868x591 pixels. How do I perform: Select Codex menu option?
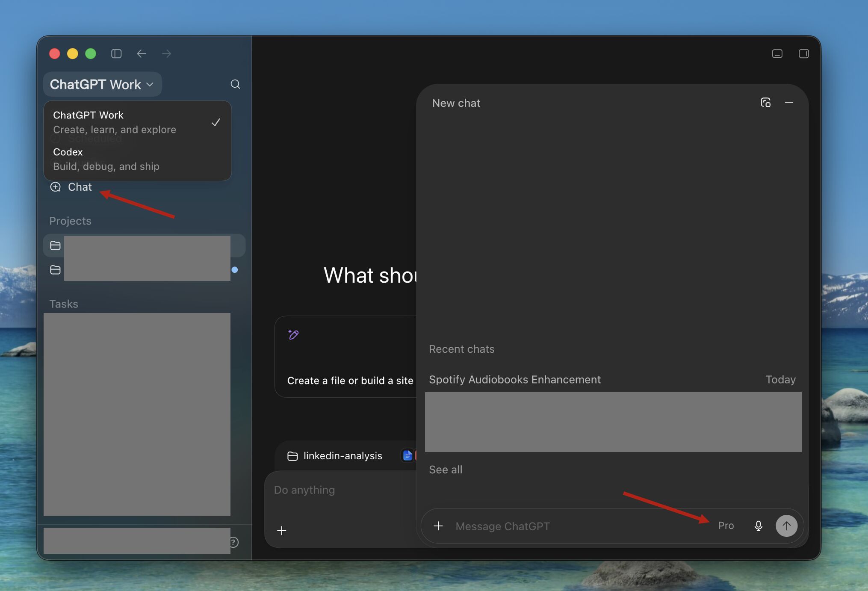pyautogui.click(x=137, y=159)
